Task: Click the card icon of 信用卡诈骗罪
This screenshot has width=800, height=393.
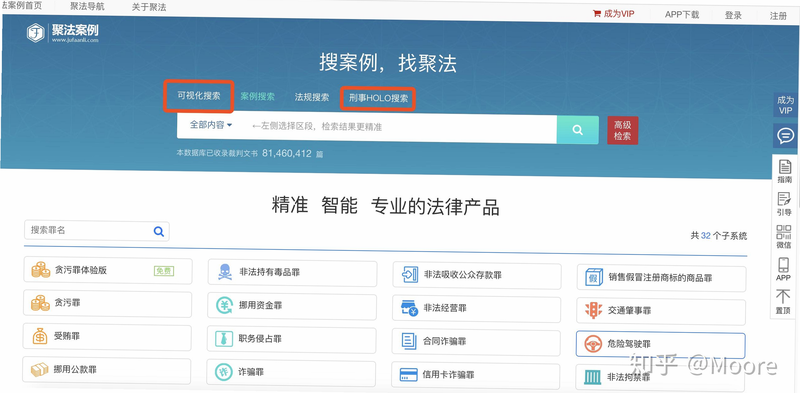Action: pos(409,375)
